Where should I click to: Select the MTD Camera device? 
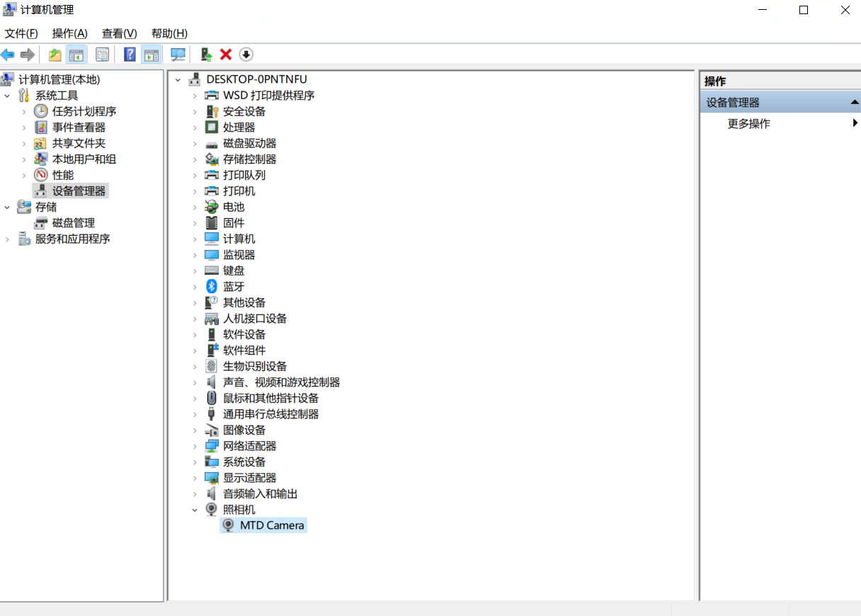[271, 525]
